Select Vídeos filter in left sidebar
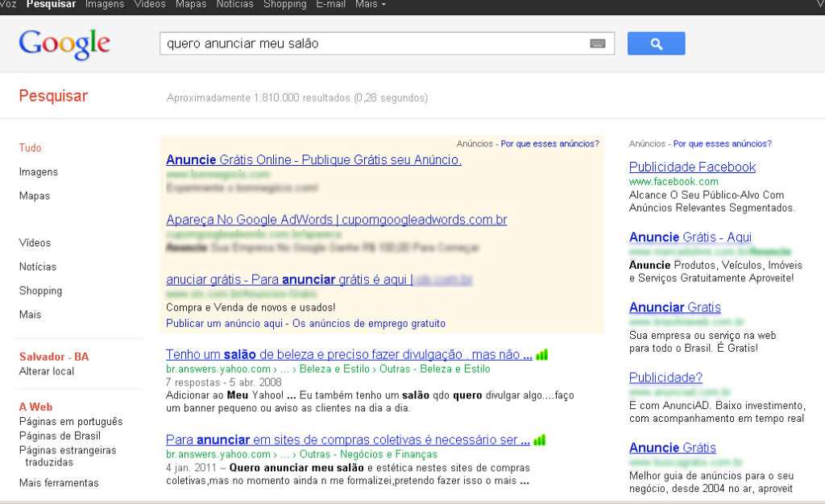This screenshot has height=504, width=825. [35, 243]
